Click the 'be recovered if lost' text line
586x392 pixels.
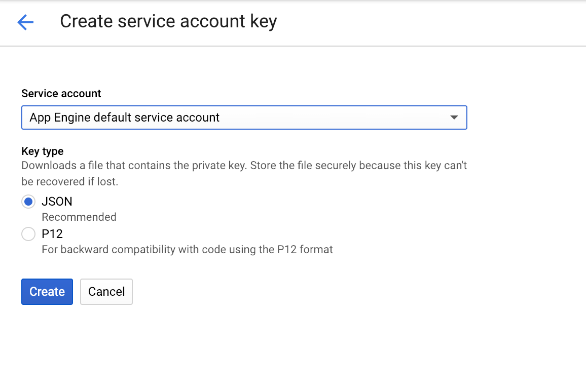pos(69,181)
